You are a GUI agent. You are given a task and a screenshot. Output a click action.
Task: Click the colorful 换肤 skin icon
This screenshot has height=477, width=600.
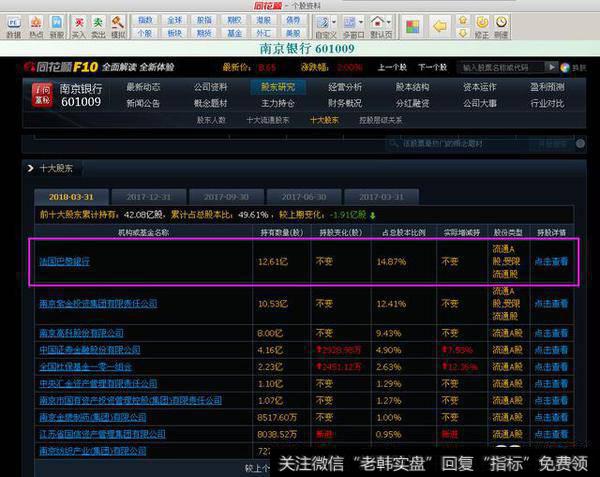(x=565, y=68)
